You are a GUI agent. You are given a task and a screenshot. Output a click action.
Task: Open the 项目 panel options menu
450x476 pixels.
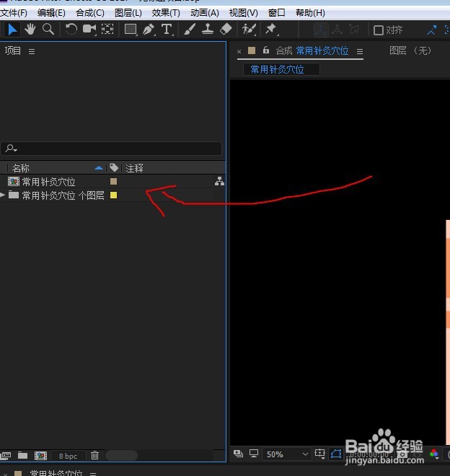[x=32, y=52]
